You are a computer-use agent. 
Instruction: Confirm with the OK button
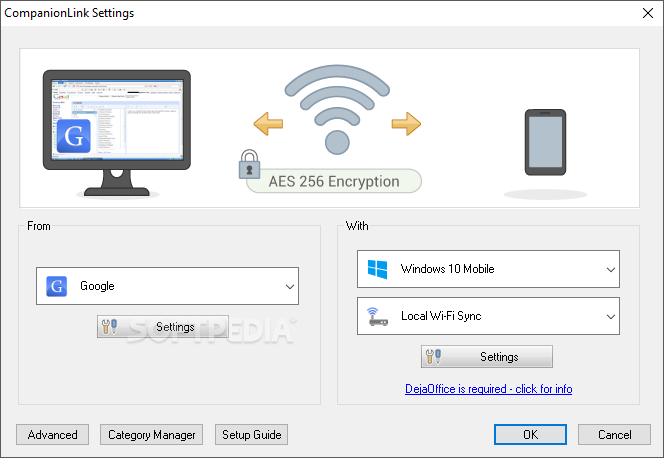tap(530, 435)
